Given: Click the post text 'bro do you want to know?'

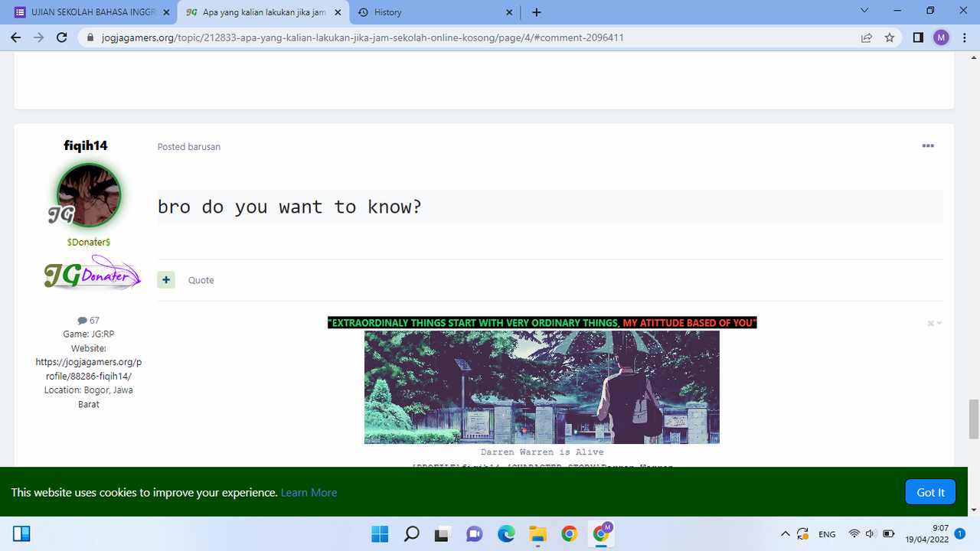Looking at the screenshot, I should tap(289, 207).
